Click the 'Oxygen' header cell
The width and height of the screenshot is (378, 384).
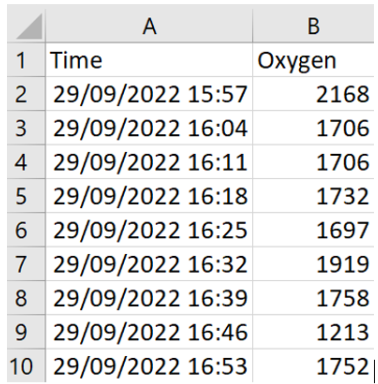click(313, 60)
